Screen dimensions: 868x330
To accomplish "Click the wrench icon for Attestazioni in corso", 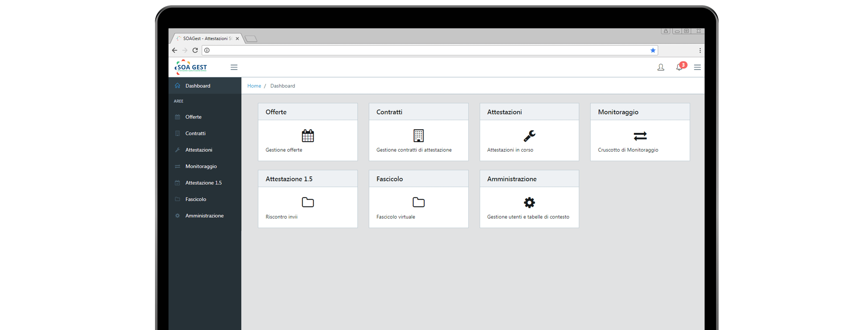I will click(529, 136).
